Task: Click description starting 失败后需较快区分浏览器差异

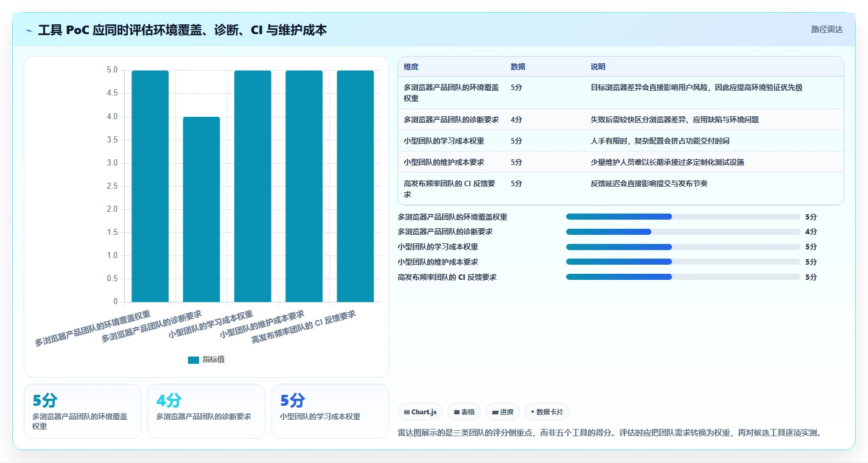Action: pyautogui.click(x=674, y=120)
